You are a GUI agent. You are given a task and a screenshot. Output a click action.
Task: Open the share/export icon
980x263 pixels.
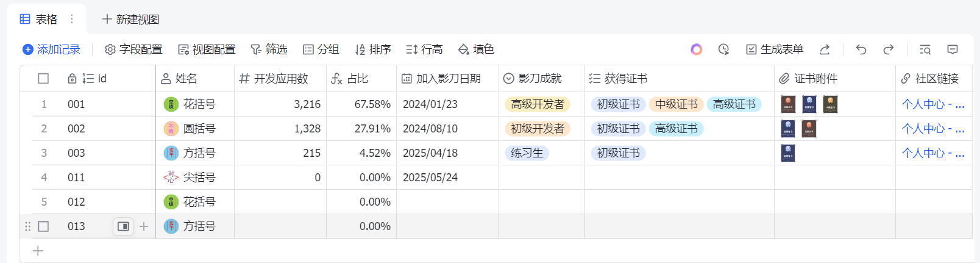825,49
